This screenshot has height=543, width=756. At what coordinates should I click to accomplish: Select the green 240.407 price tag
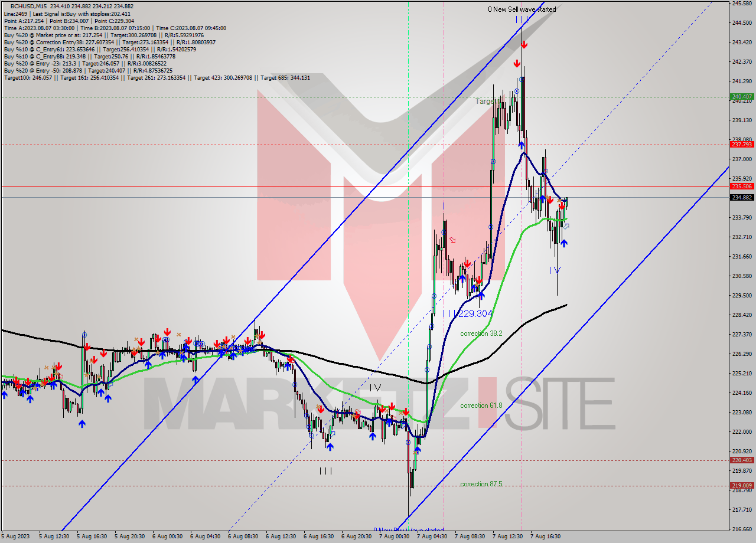point(742,96)
